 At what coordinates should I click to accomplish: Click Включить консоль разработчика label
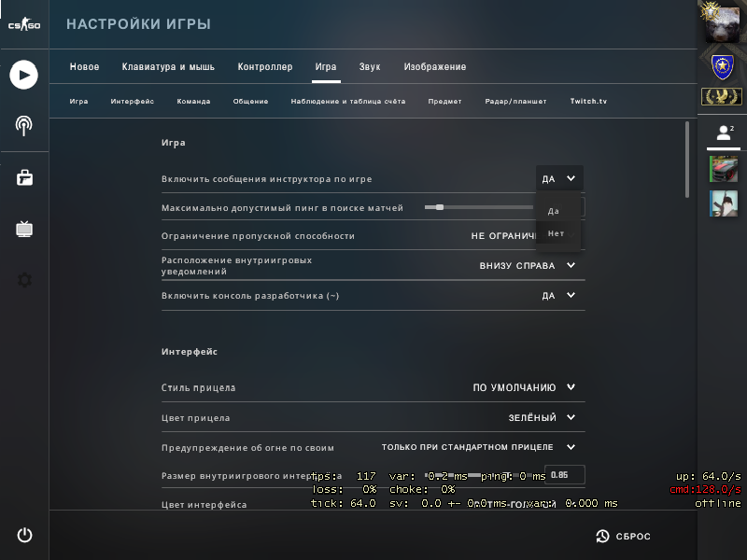coord(250,296)
